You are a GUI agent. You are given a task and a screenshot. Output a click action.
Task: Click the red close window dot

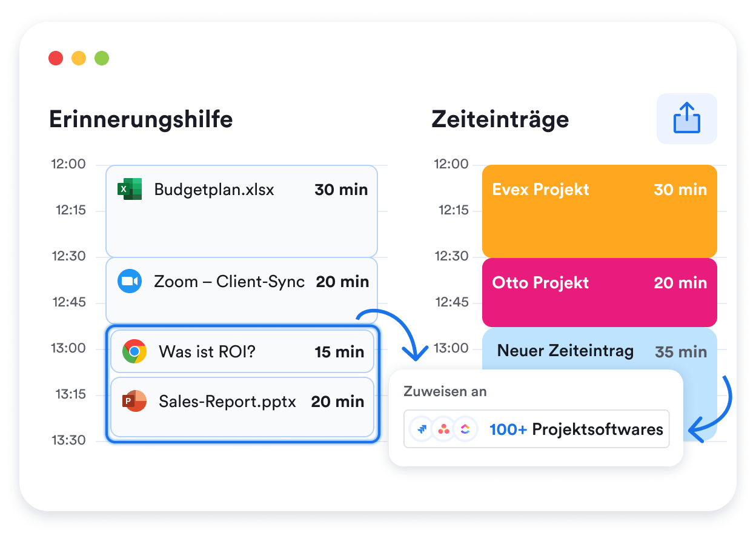(56, 58)
